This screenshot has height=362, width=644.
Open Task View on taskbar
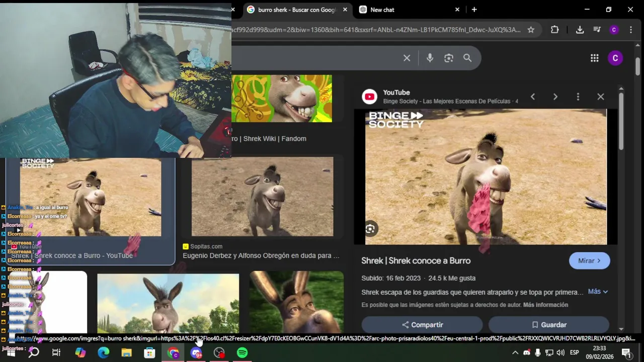coord(56,353)
